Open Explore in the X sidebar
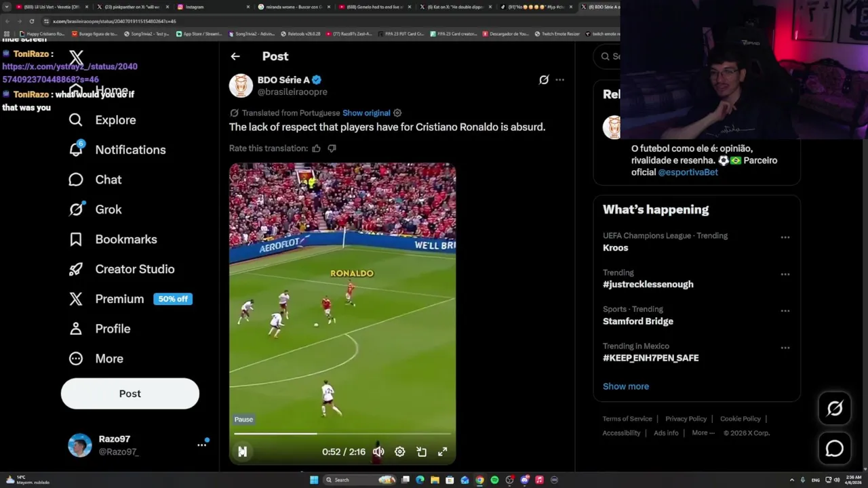 click(x=102, y=120)
